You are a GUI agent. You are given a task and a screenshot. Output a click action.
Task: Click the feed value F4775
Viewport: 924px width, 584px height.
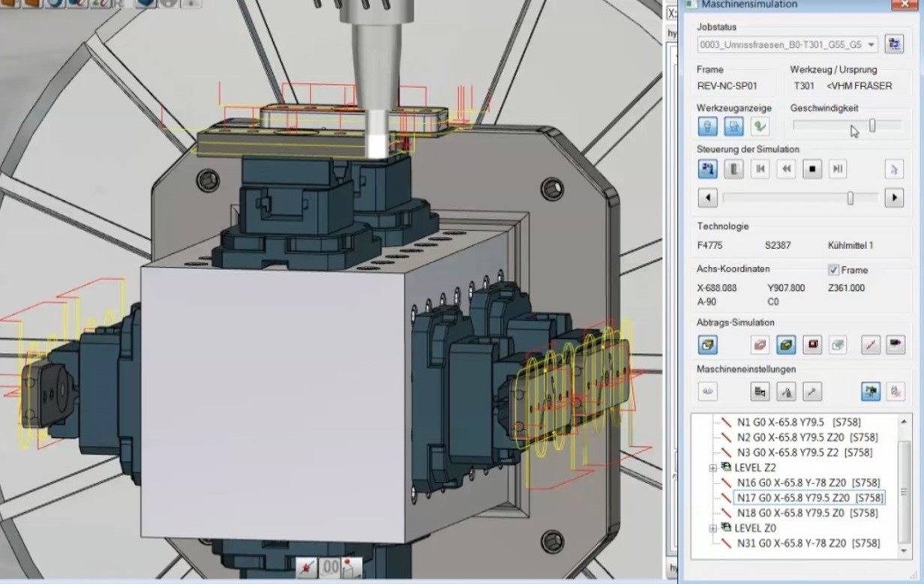(711, 245)
